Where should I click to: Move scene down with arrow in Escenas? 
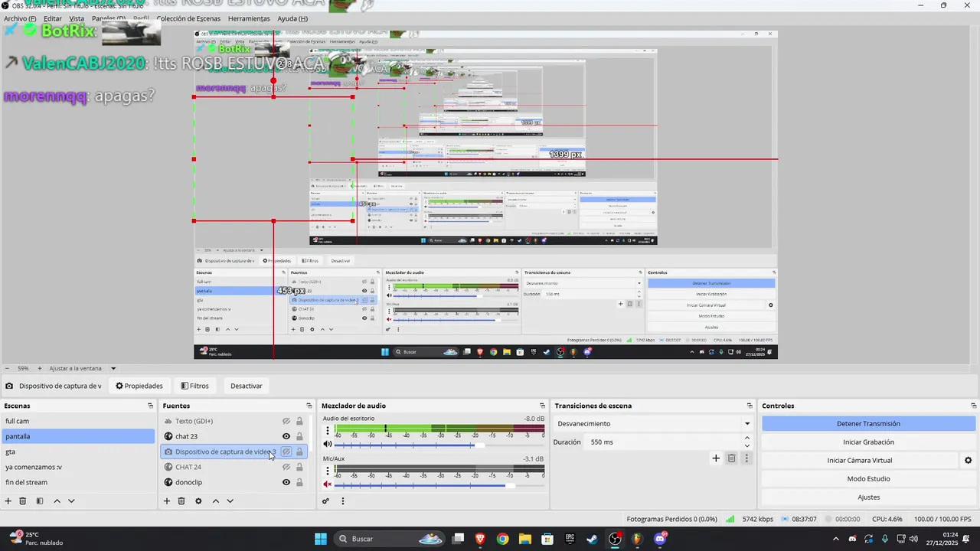point(71,501)
